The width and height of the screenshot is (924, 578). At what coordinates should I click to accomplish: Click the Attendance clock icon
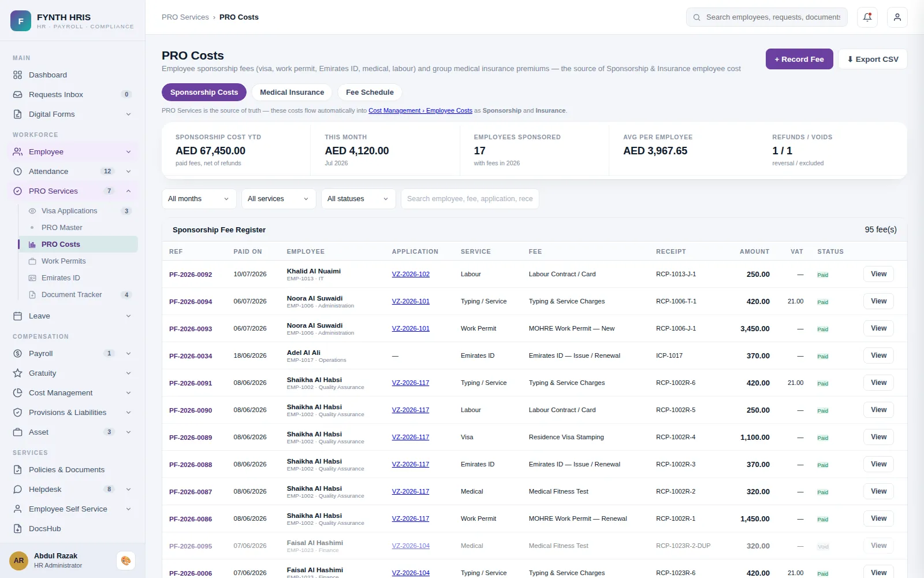click(18, 172)
